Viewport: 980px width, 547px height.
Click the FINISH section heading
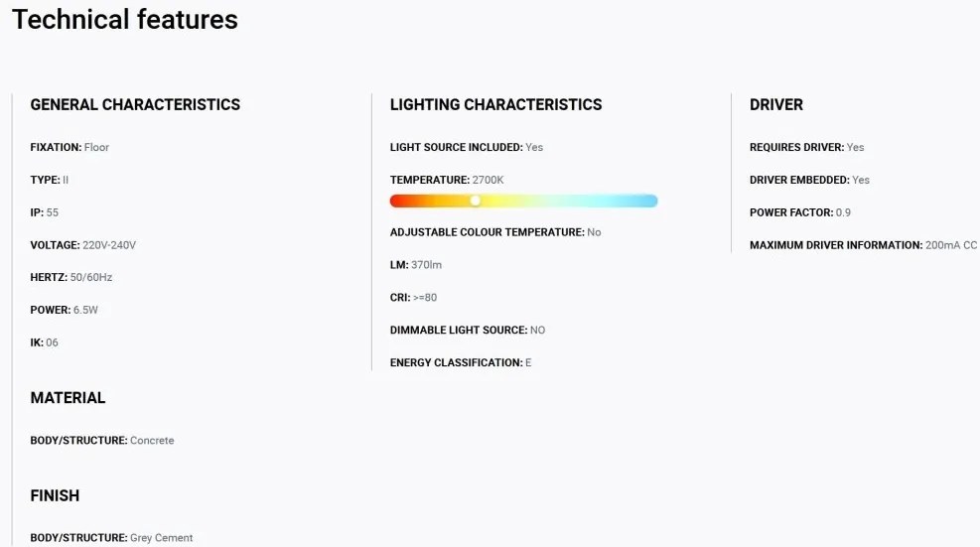(x=55, y=495)
